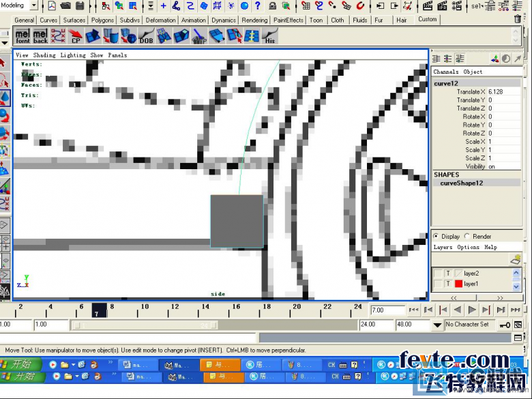This screenshot has width=532, height=399.
Task: Click the 'mel back' shelf button
Action: (x=40, y=36)
